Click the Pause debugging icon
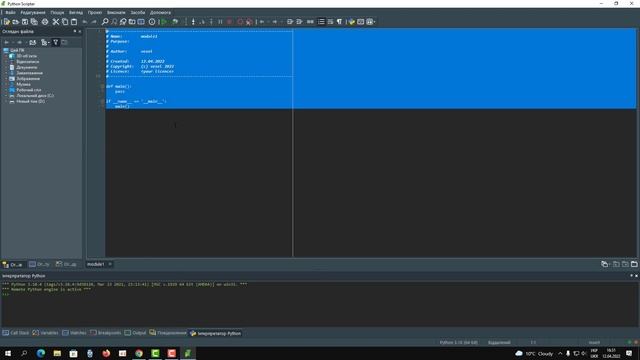The height and width of the screenshot is (360, 640). click(220, 22)
